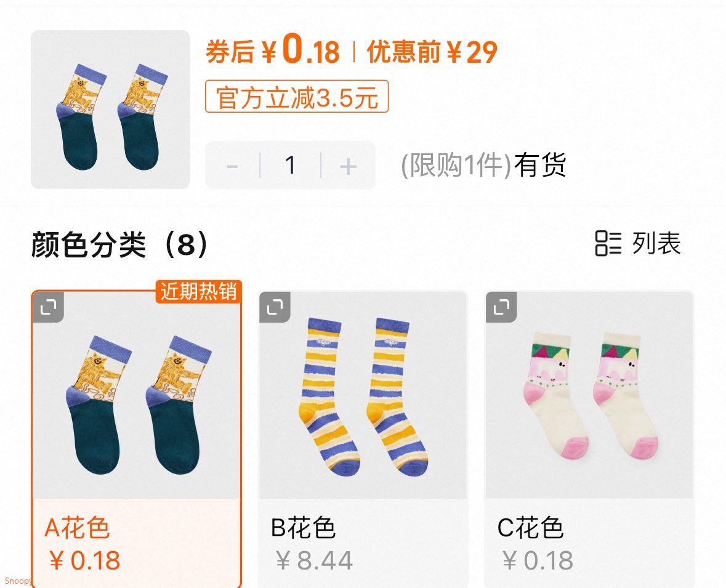Decrease quantity with the minus button
Screen dimensions: 726x588
233,166
